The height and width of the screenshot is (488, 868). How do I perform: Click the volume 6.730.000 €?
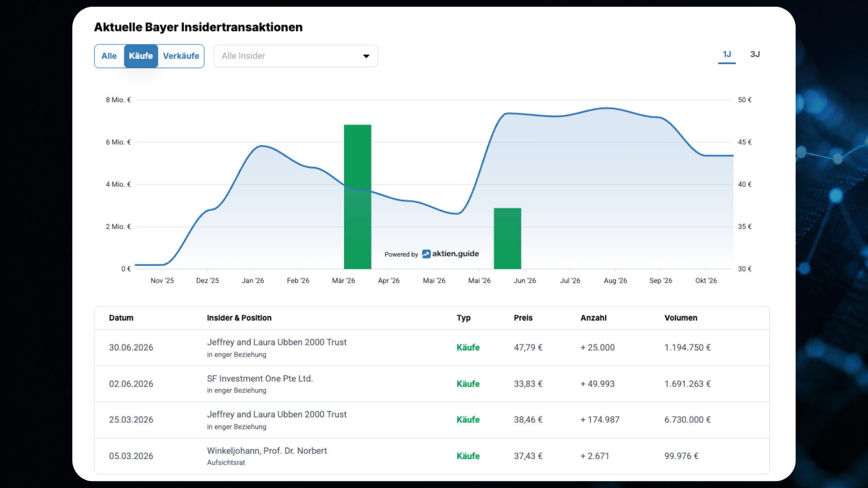click(688, 420)
